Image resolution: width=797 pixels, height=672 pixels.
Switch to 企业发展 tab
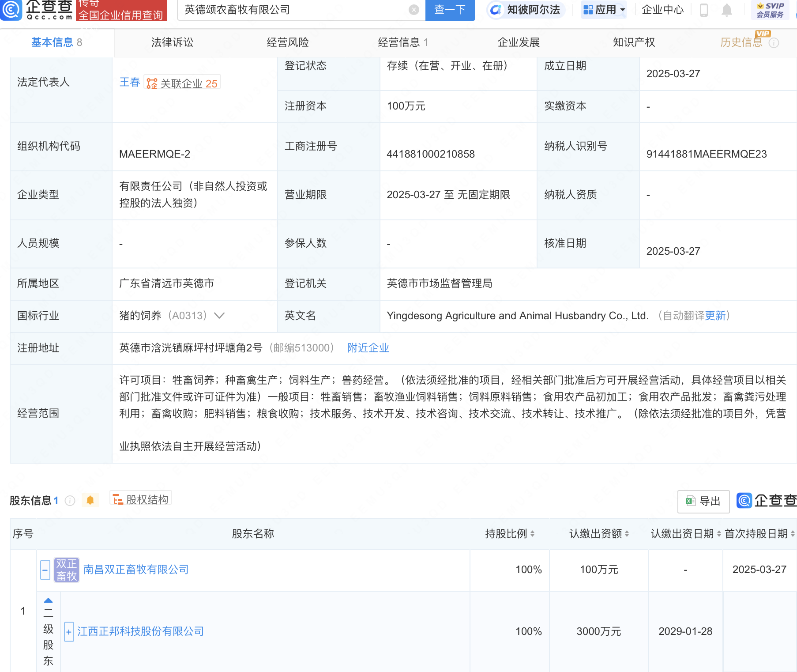pos(519,42)
